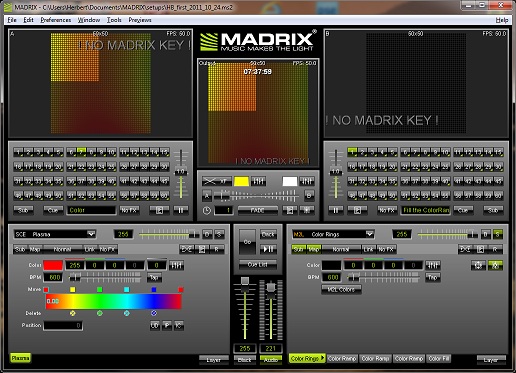Open the Edit menu
516x373 pixels.
[x=28, y=20]
